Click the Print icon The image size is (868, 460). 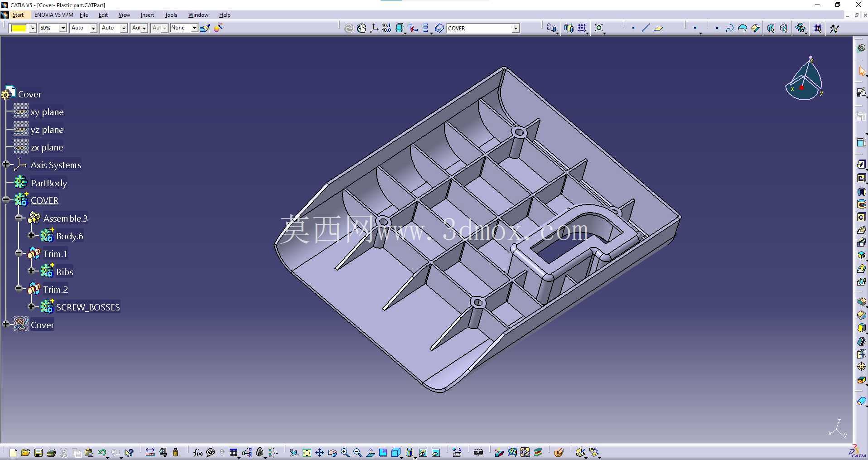coord(51,452)
